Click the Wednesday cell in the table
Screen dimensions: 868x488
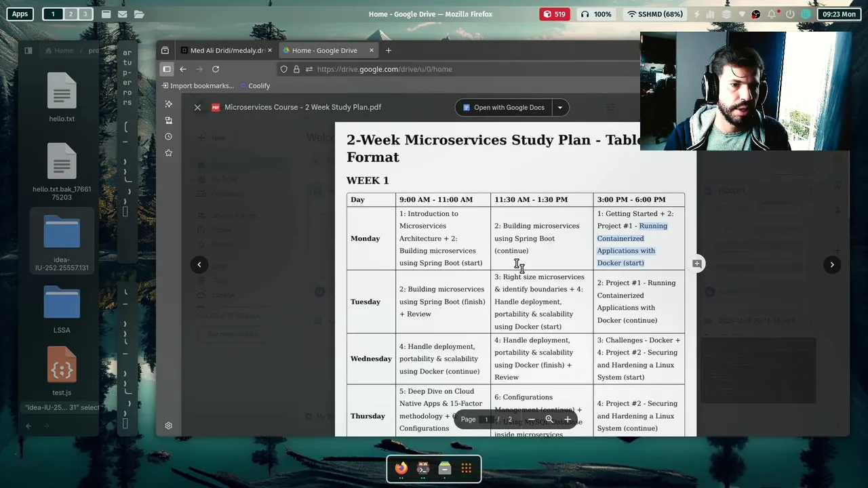371,359
